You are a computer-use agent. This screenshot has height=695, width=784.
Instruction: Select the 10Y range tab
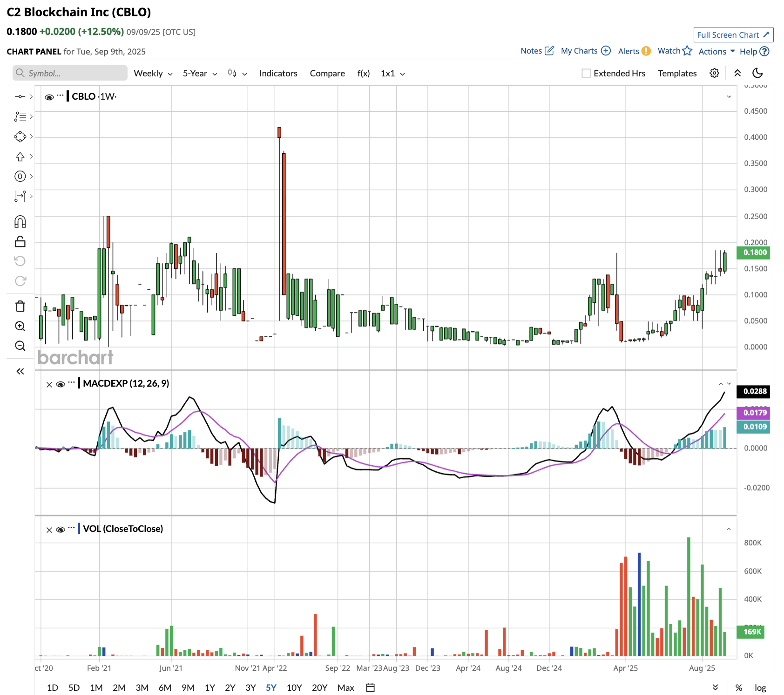point(294,688)
